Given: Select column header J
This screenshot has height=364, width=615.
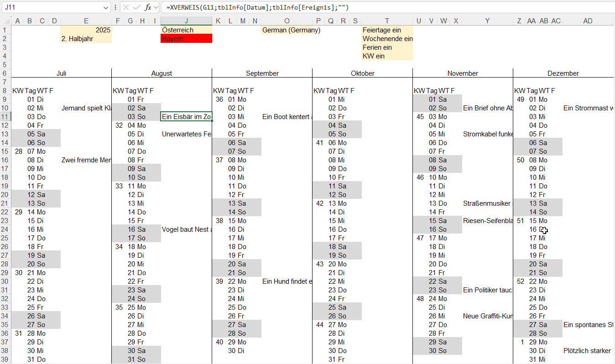Looking at the screenshot, I should tap(186, 21).
